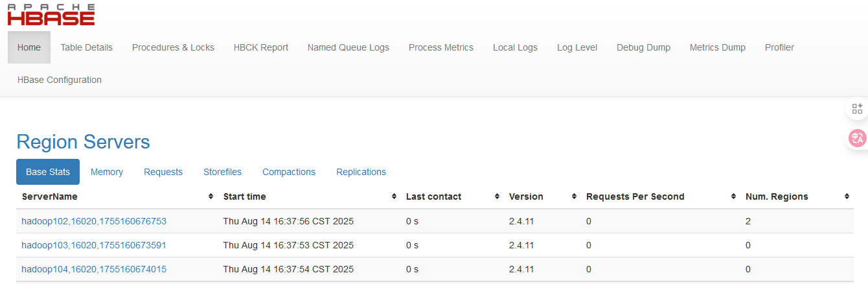
Task: Select start time Thu Aug 14 16:37:54 CST 2025
Action: pos(288,269)
